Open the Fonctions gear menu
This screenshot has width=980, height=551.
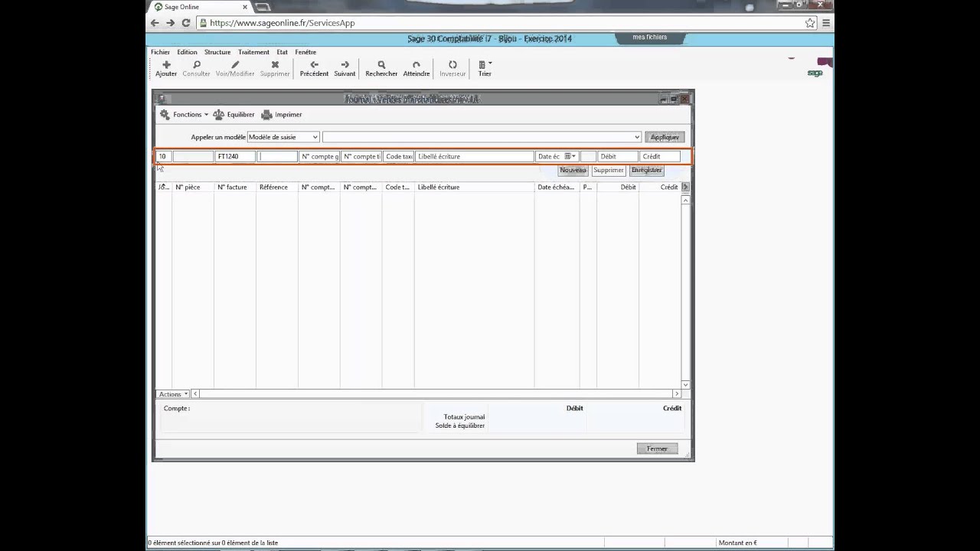tap(184, 115)
